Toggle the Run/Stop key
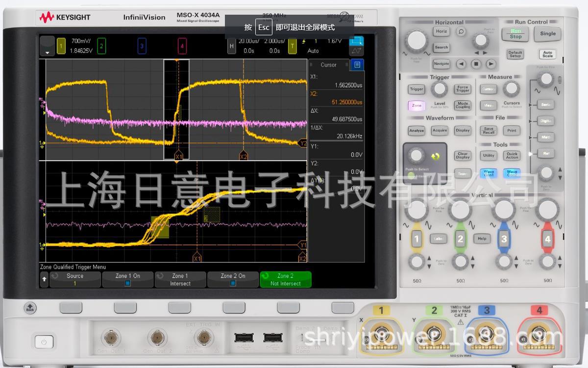588x368 pixels. (515, 33)
